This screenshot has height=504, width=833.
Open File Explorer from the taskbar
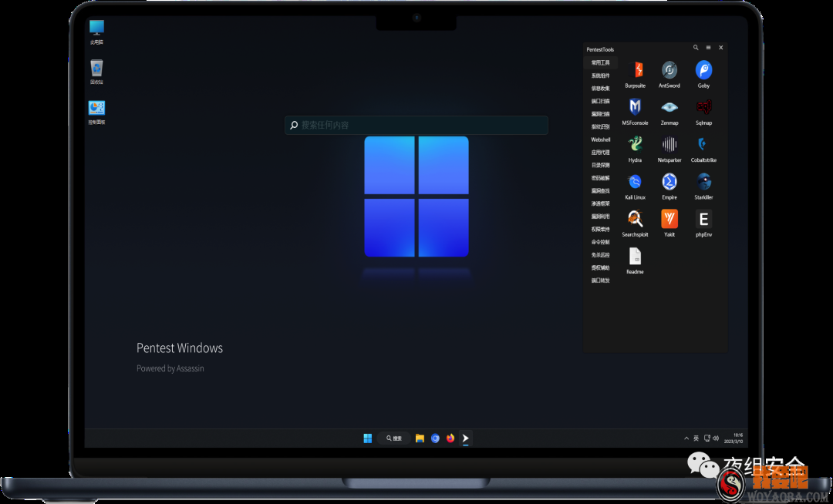(x=420, y=438)
